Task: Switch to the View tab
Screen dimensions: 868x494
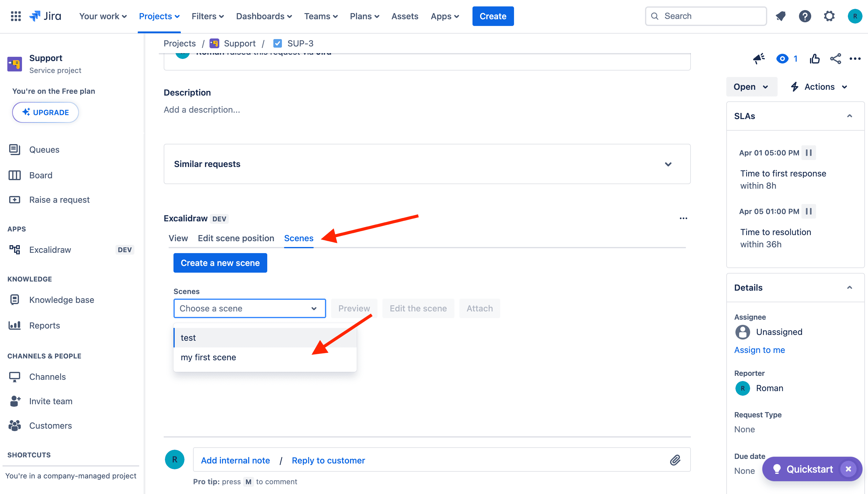Action: pyautogui.click(x=178, y=238)
